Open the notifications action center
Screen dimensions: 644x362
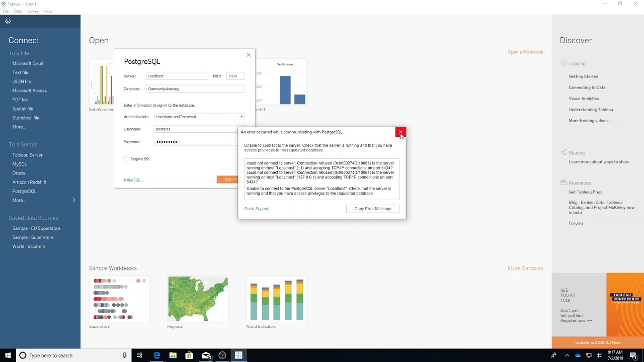[x=633, y=355]
